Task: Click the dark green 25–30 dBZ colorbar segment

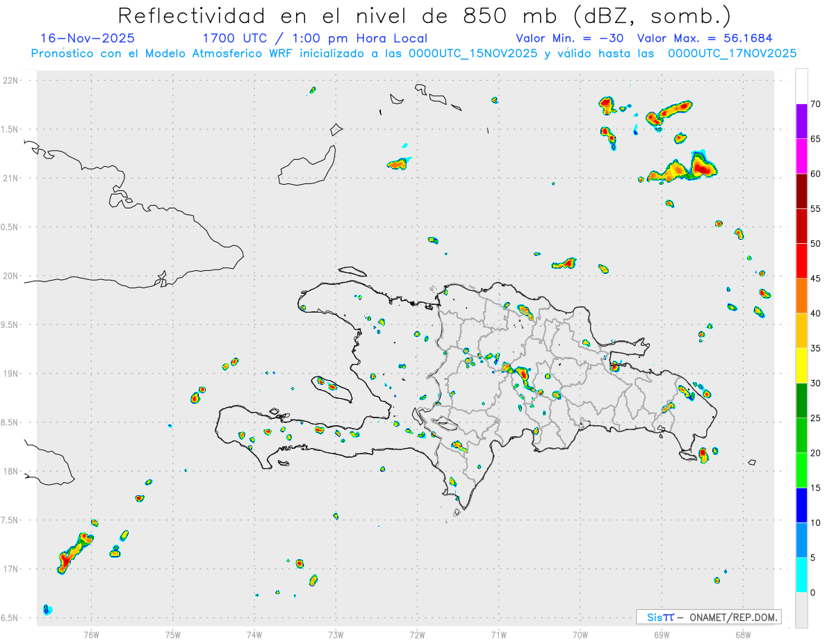Action: (801, 400)
